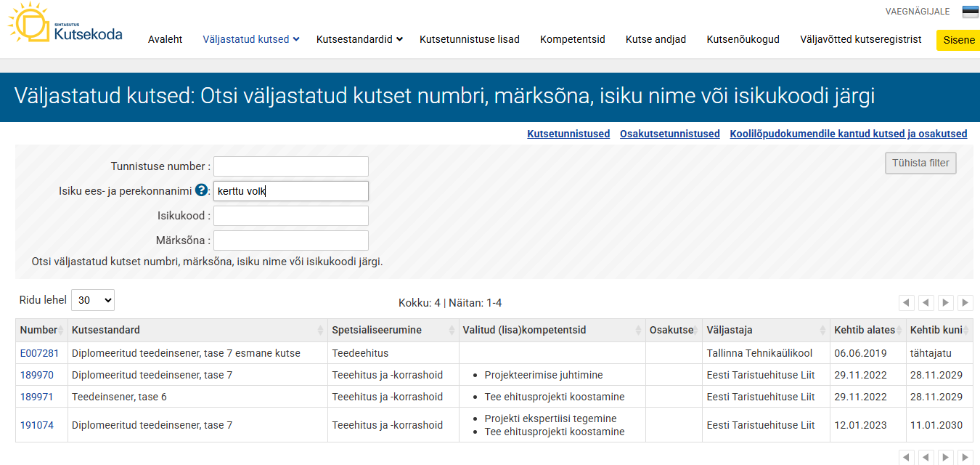The width and height of the screenshot is (980, 465).
Task: Go to last page in top pager
Action: tap(965, 302)
